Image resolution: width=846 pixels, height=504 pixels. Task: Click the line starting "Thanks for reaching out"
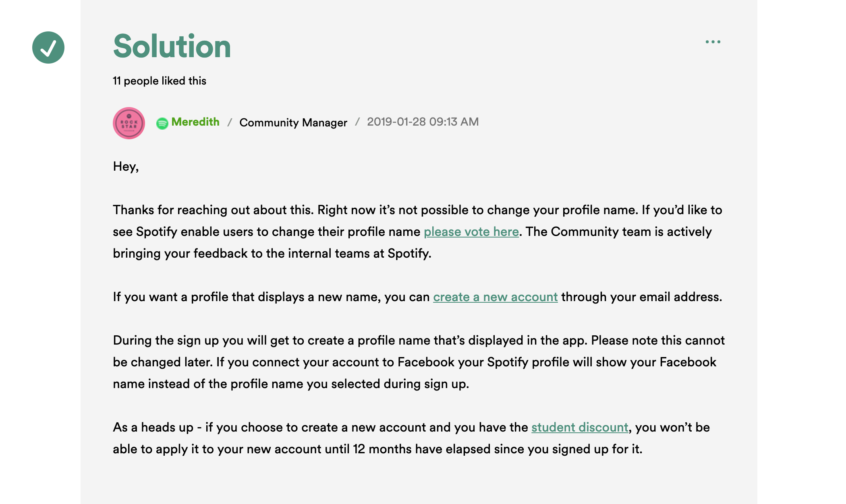coord(417,210)
